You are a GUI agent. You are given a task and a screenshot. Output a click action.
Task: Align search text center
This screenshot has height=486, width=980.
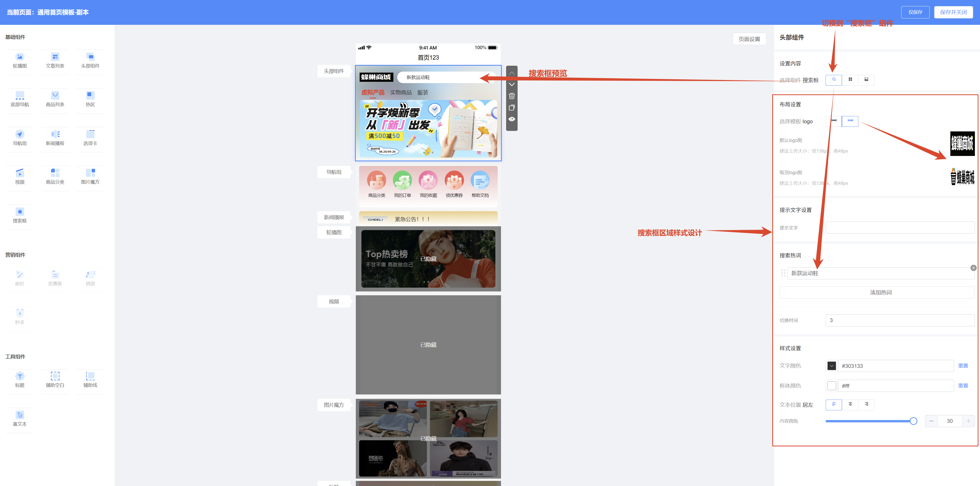[x=850, y=404]
